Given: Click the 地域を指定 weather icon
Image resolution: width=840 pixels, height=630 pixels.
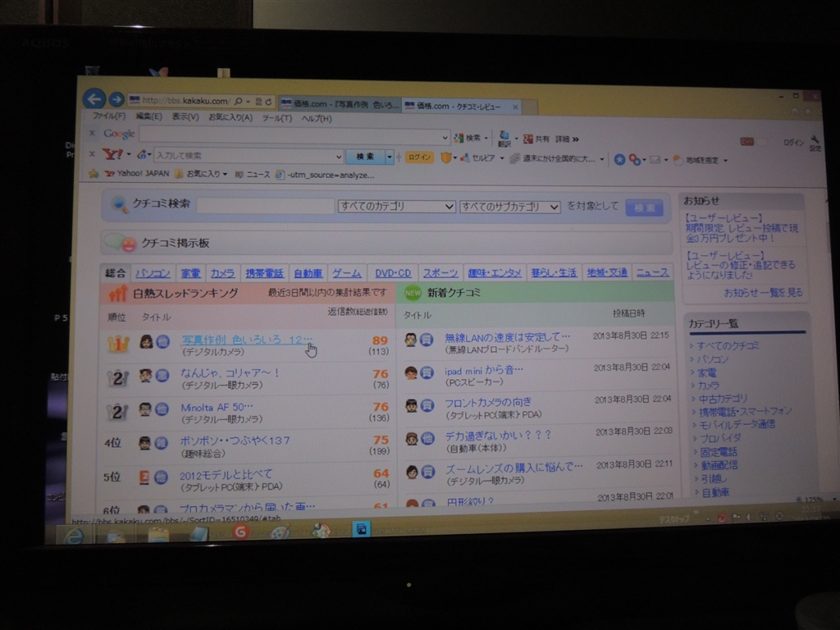Looking at the screenshot, I should click(x=678, y=160).
